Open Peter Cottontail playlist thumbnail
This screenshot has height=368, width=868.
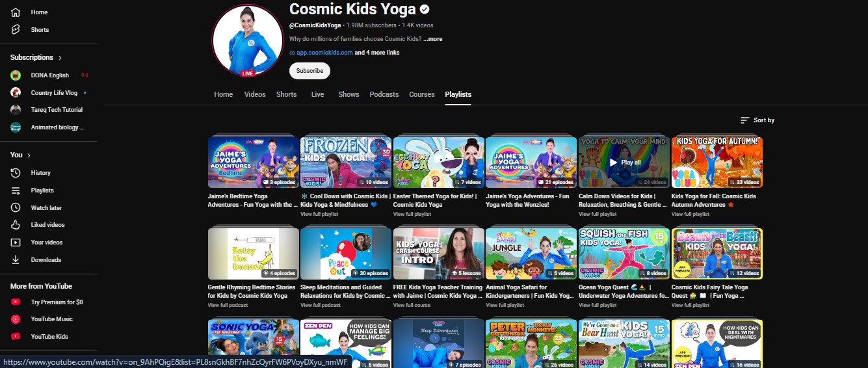point(531,344)
